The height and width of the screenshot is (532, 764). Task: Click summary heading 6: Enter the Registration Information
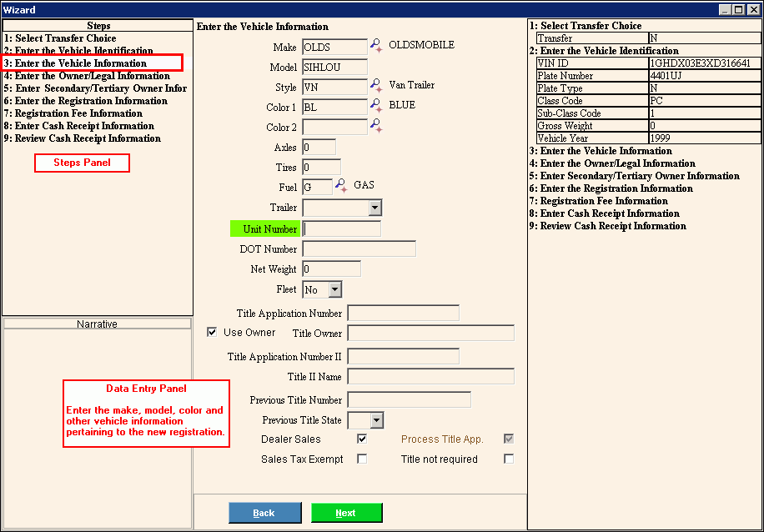[611, 188]
